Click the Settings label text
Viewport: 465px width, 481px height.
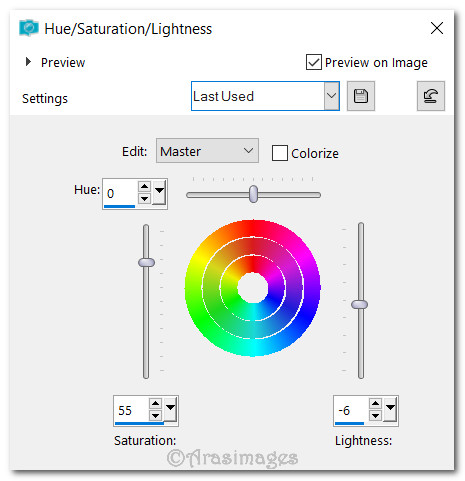click(45, 99)
